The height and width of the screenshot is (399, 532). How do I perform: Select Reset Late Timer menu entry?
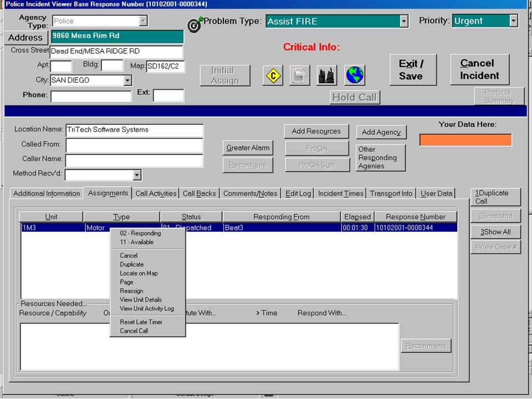(x=148, y=322)
